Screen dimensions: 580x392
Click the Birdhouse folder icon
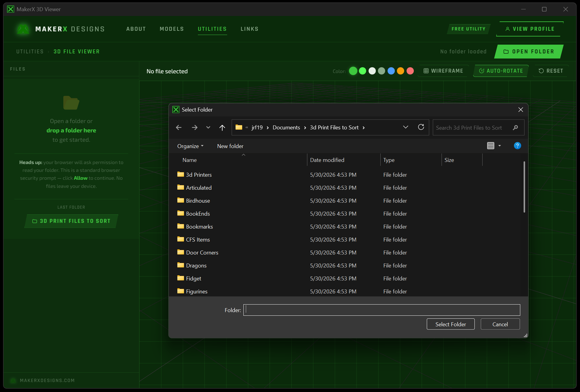181,200
